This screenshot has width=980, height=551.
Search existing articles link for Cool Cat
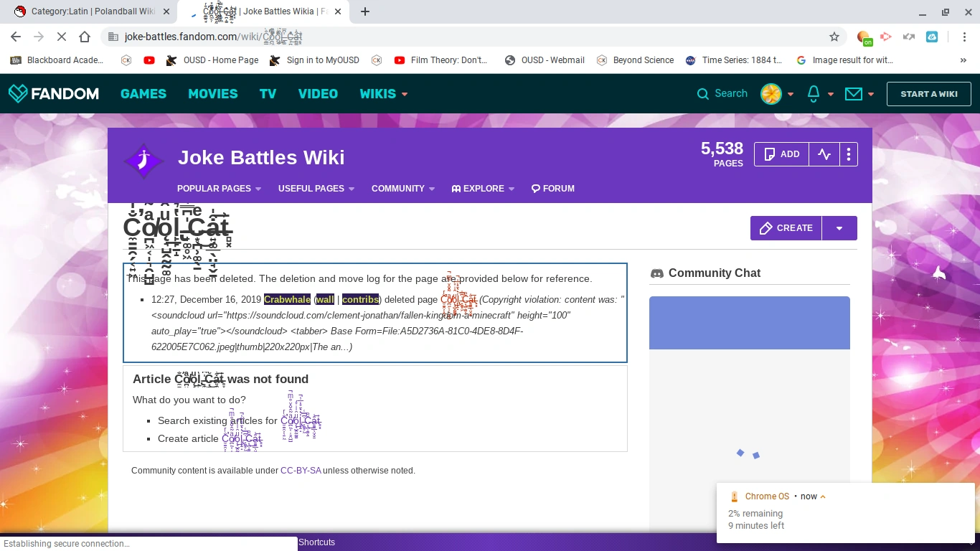point(301,421)
